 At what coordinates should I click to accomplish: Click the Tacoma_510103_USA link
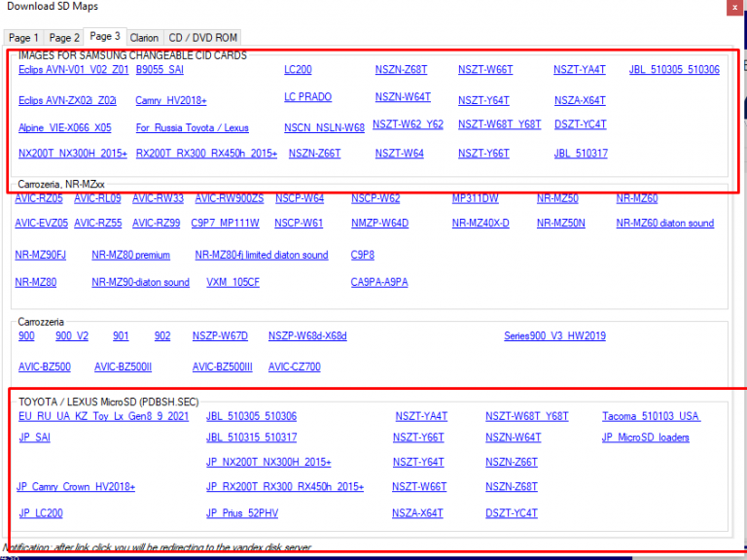(x=651, y=416)
